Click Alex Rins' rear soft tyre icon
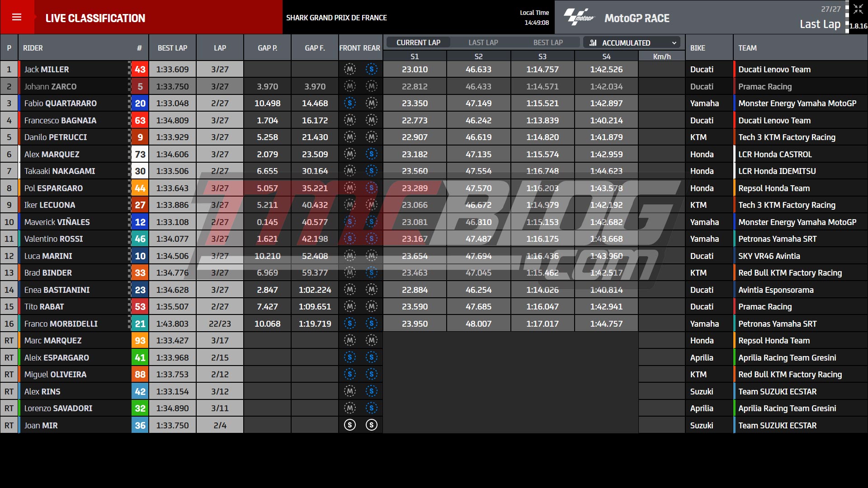This screenshot has height=488, width=868. click(x=372, y=391)
